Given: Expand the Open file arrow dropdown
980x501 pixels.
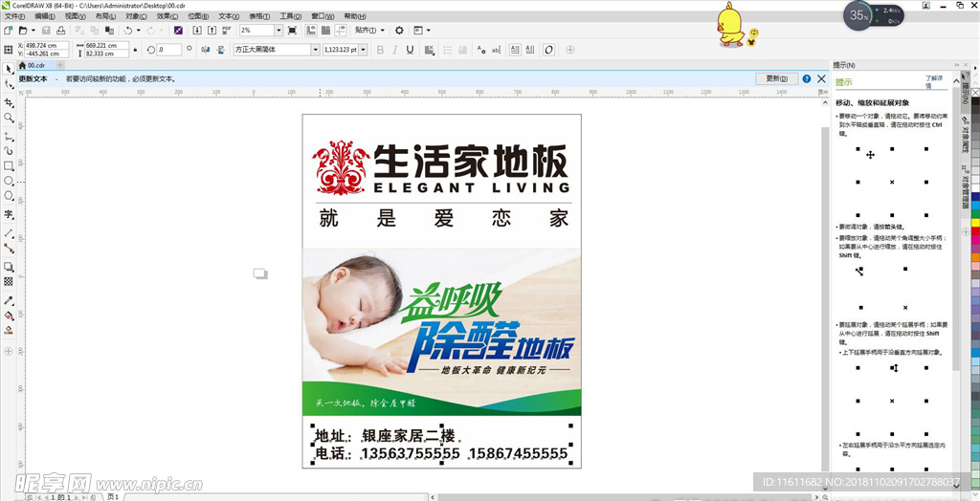Looking at the screenshot, I should pyautogui.click(x=33, y=30).
